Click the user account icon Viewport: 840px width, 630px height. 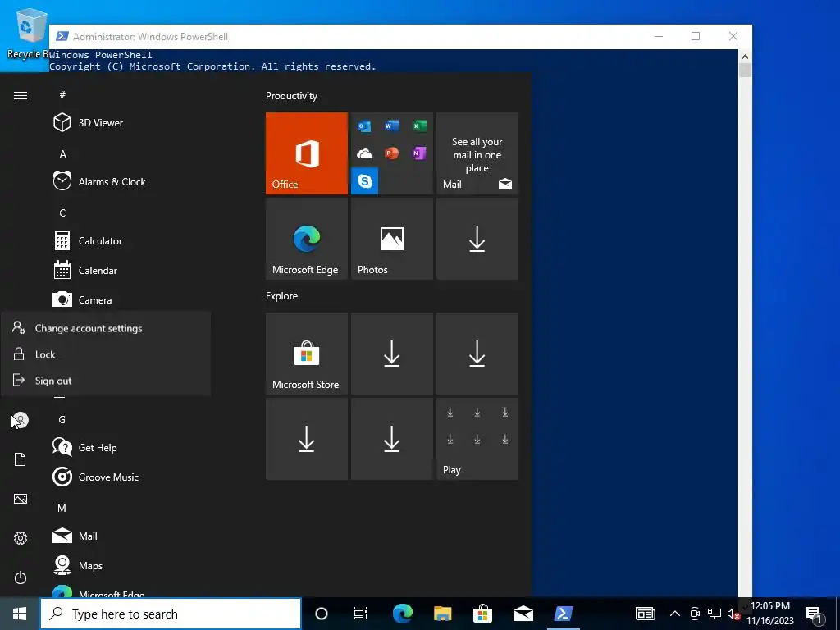21,420
